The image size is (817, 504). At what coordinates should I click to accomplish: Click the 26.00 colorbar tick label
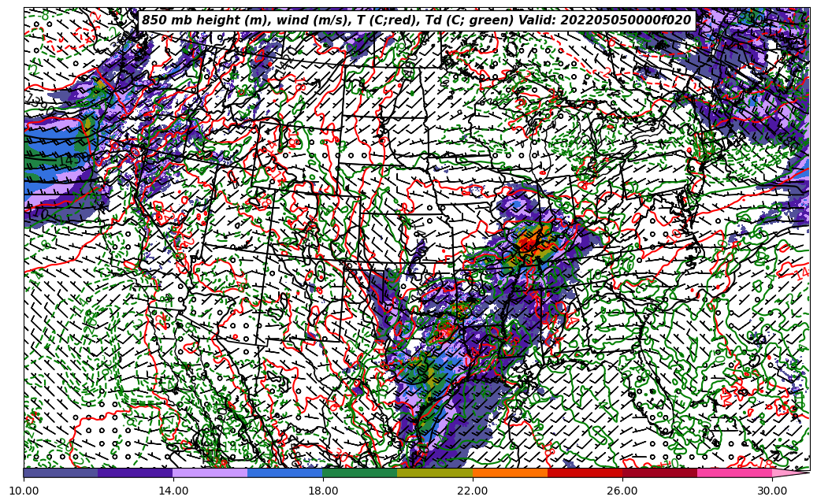[622, 491]
